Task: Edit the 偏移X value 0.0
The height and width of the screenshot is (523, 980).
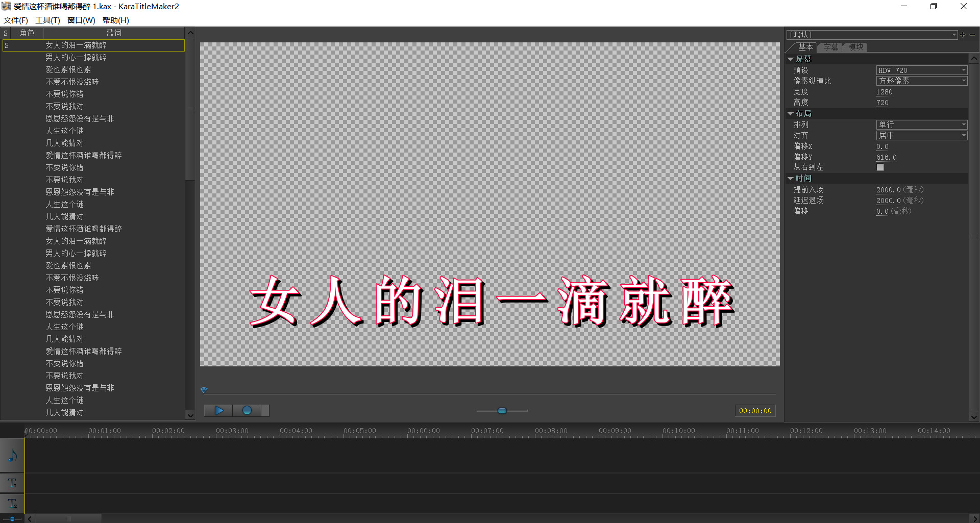Action: (x=883, y=146)
